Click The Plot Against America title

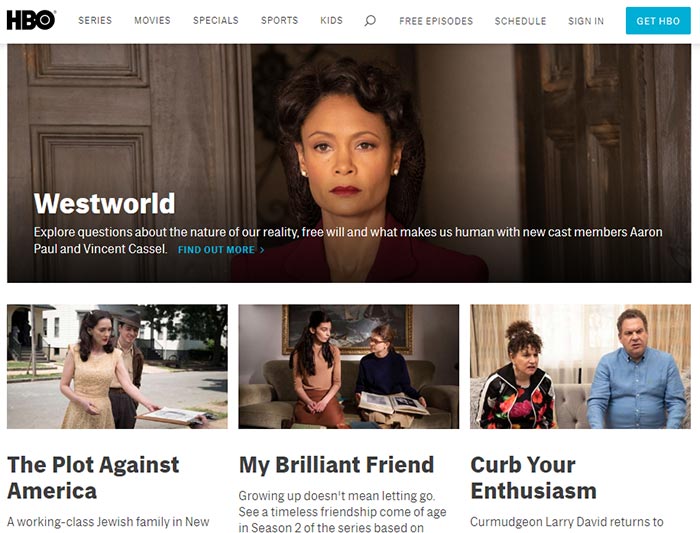coord(93,478)
